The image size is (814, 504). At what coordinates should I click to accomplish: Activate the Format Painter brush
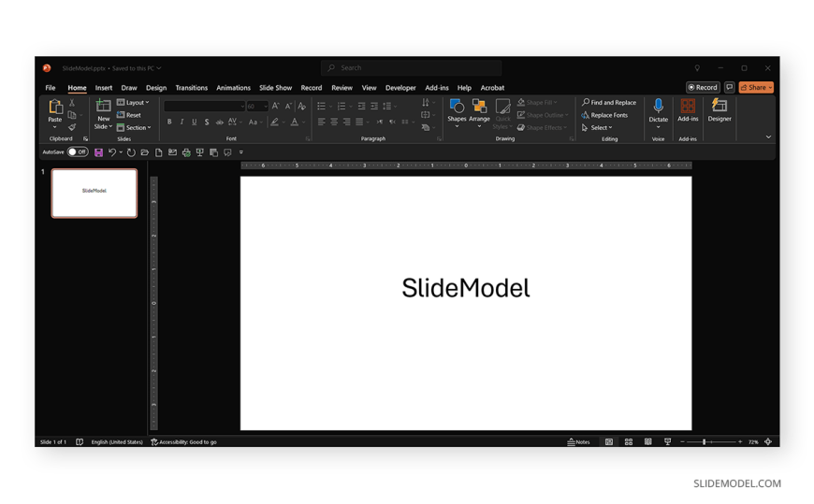coord(72,127)
